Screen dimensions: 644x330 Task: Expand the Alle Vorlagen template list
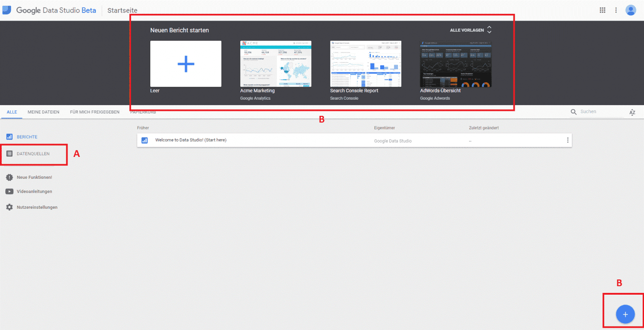point(470,30)
